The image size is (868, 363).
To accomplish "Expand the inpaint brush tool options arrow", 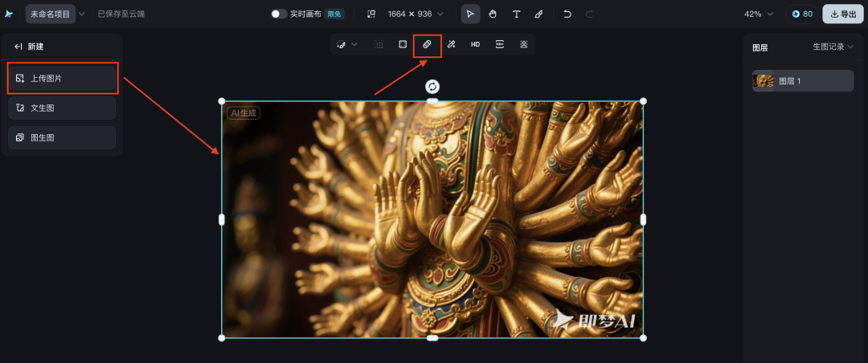I will [355, 44].
